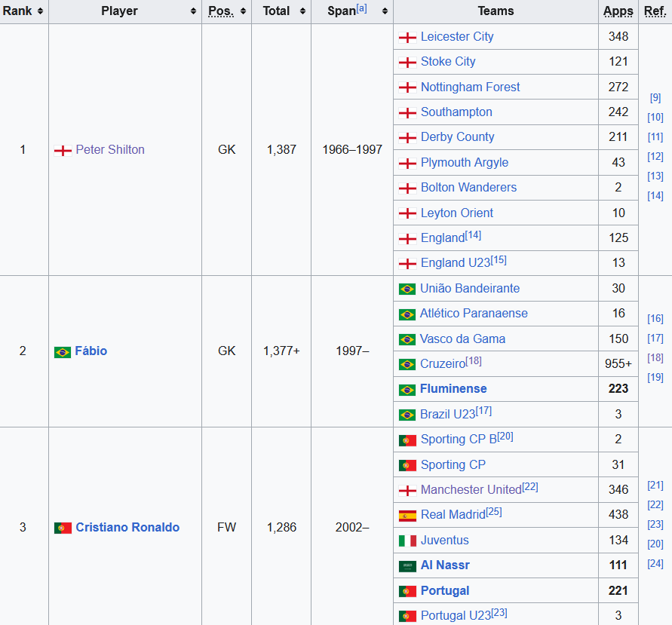Open reference [9] in Shilton's Ref. cell
672x625 pixels.
[x=655, y=98]
